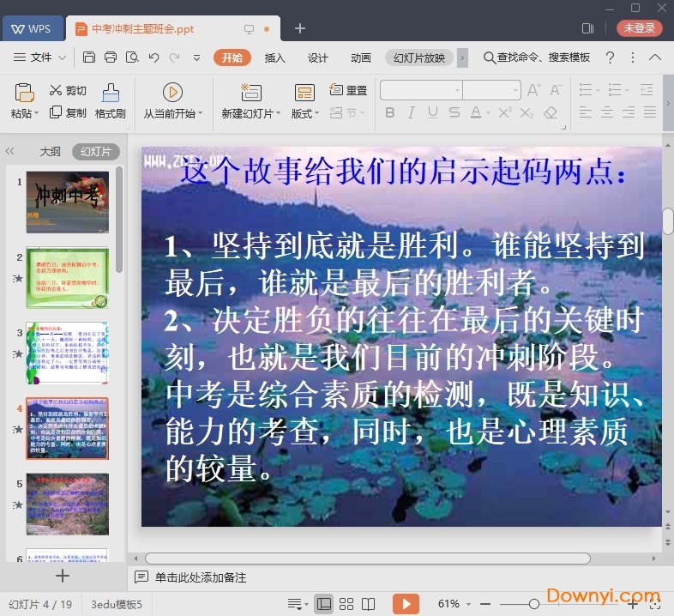The height and width of the screenshot is (616, 674).
Task: Start slideshow with orange play button
Action: [406, 604]
